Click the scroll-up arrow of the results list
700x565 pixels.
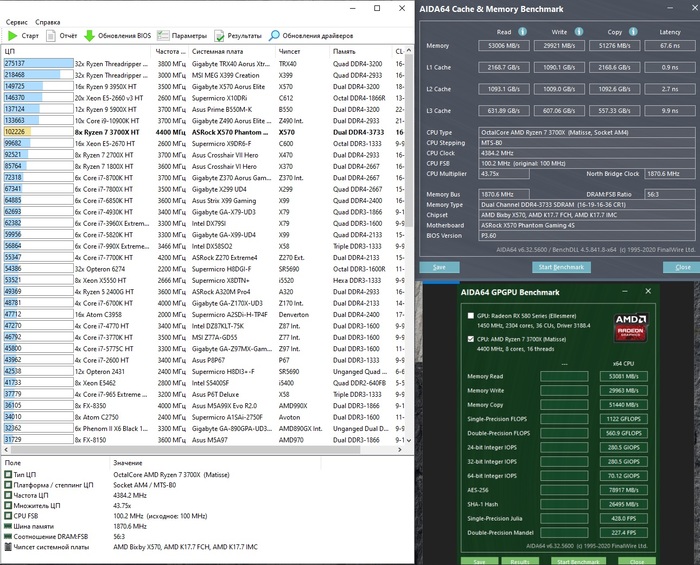[408, 51]
